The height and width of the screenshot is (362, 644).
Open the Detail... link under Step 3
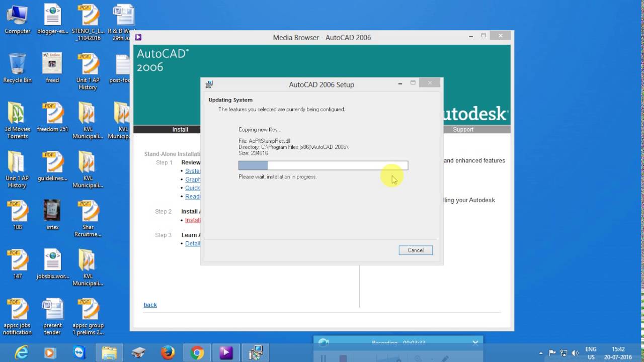pyautogui.click(x=193, y=243)
